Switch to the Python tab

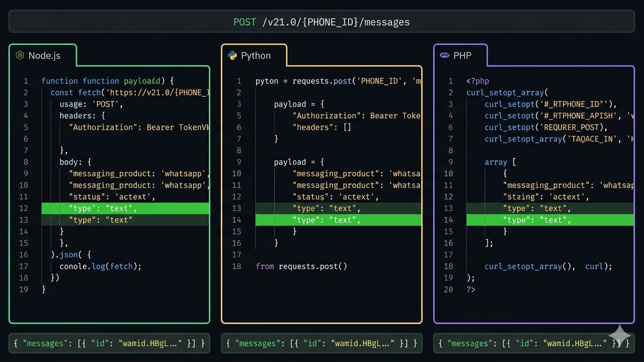pyautogui.click(x=254, y=55)
